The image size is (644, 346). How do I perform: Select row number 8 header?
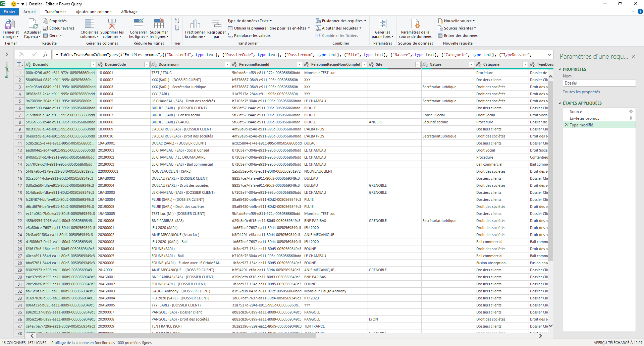(20, 122)
